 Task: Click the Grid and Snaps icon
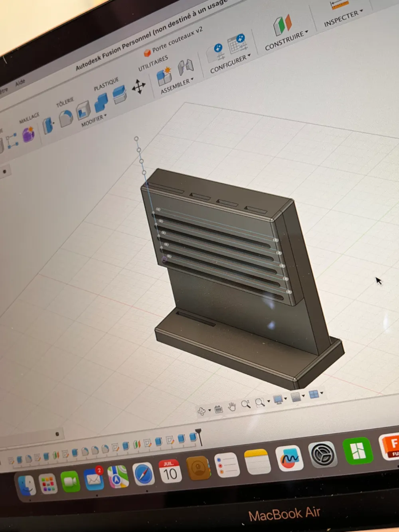click(296, 397)
